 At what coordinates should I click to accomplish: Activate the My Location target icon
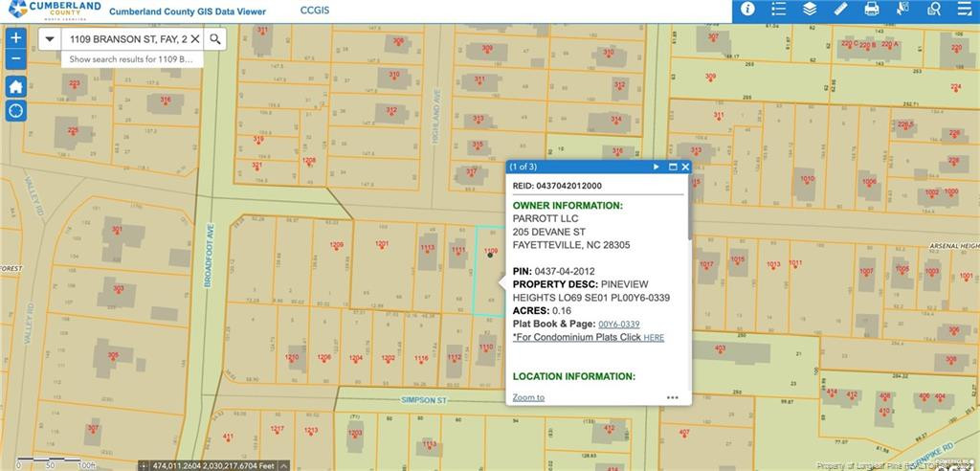tap(15, 110)
